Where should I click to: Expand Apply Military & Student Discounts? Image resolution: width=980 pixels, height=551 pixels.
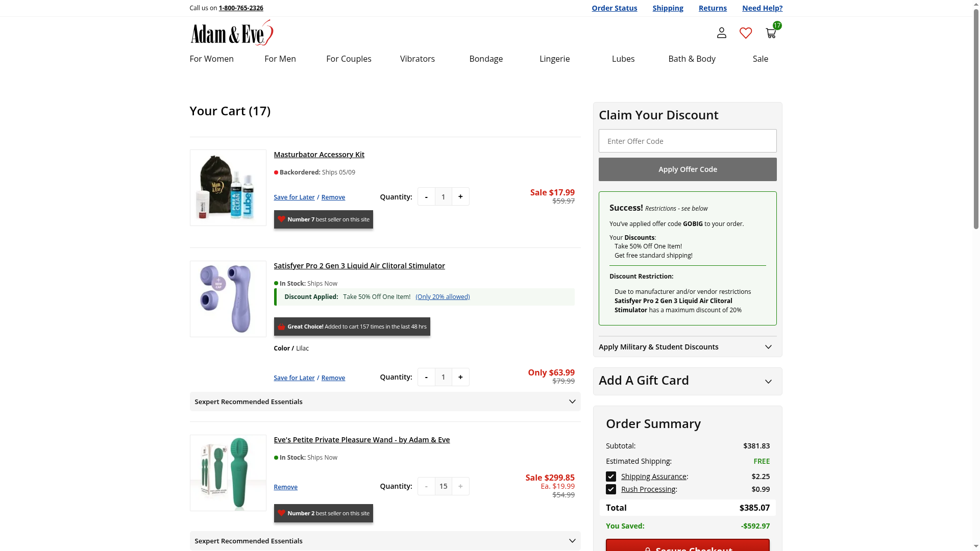click(x=687, y=347)
